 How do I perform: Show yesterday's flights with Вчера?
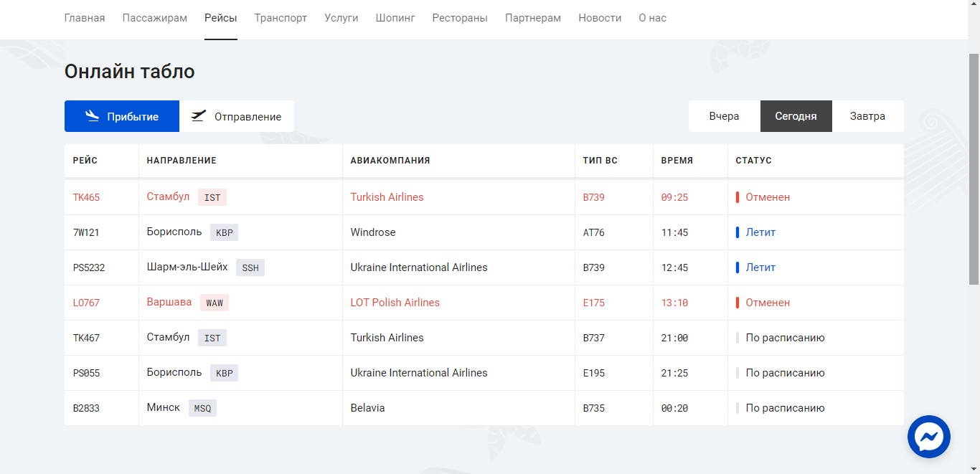[x=725, y=116]
